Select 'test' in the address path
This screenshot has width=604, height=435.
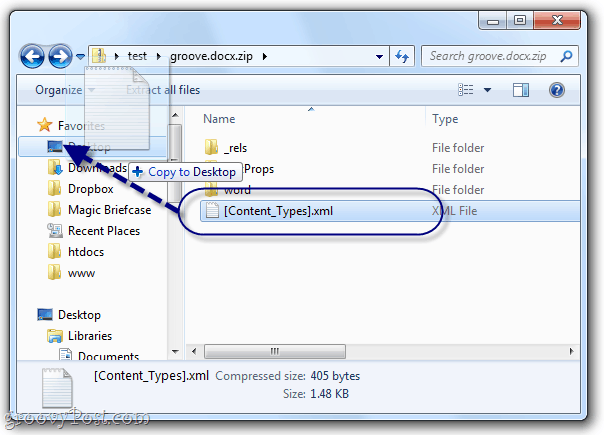(x=137, y=56)
